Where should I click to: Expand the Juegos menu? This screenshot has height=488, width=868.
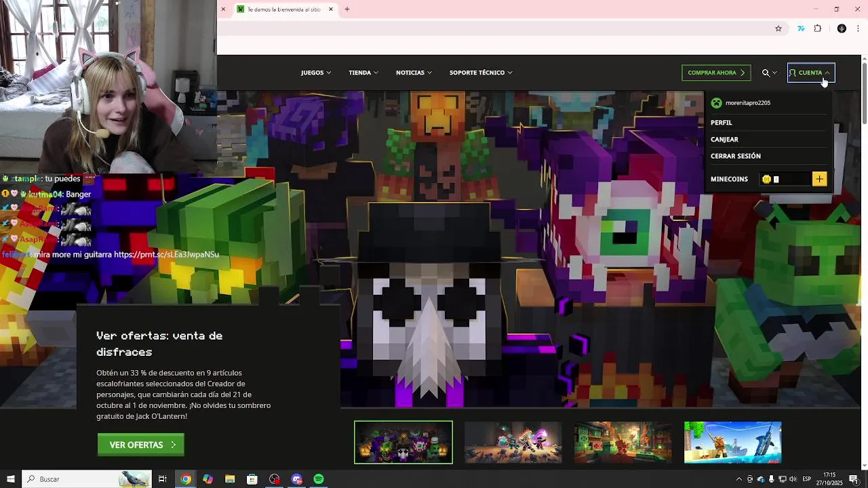(x=316, y=73)
